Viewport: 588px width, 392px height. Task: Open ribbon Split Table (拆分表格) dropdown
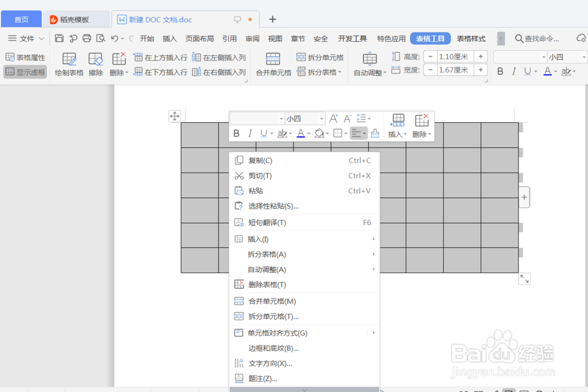[319, 72]
